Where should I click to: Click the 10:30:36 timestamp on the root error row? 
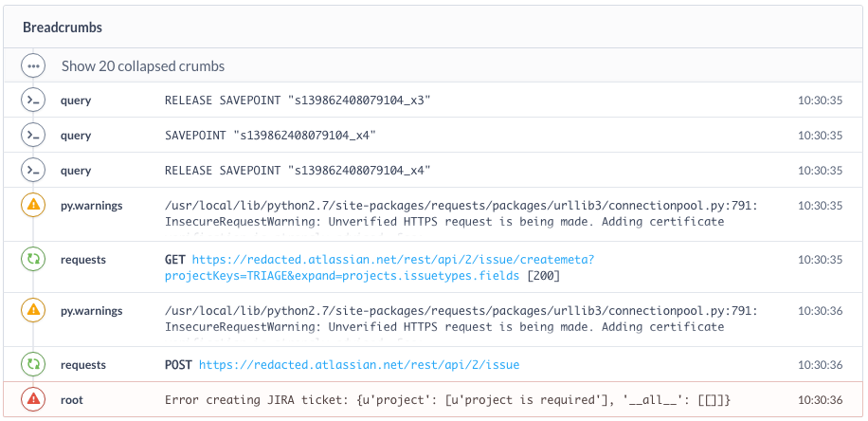pyautogui.click(x=820, y=400)
